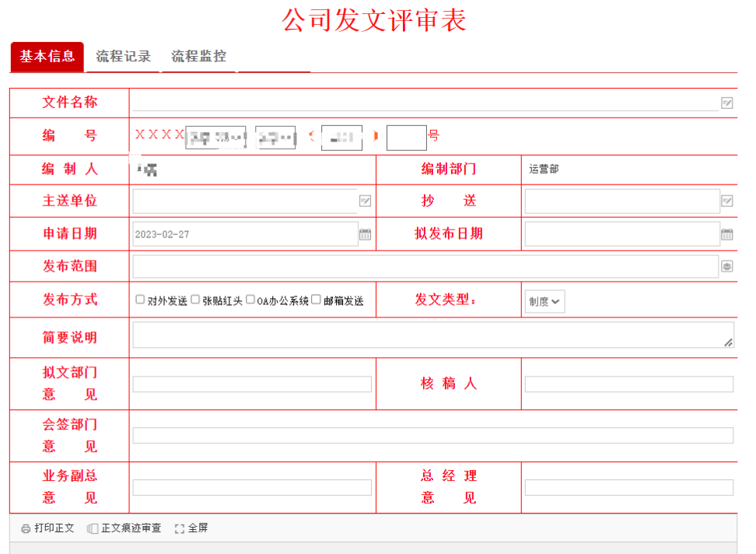The width and height of the screenshot is (756, 554).
Task: Click the 总经理意见 input field
Action: 629,487
